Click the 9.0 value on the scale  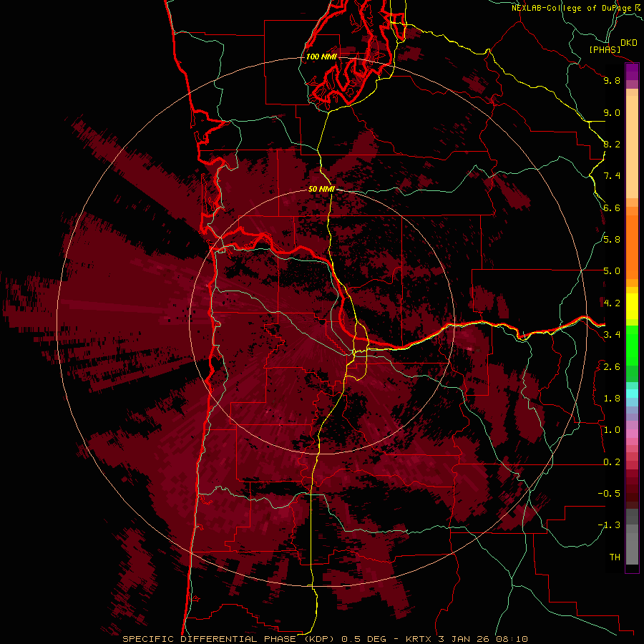point(612,113)
